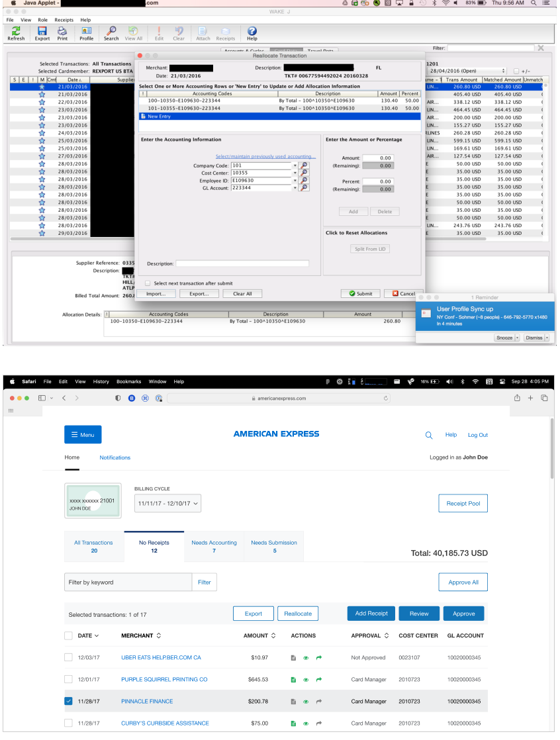Click Safari back navigation arrow
Viewport: 560px width, 740px height.
click(x=64, y=398)
